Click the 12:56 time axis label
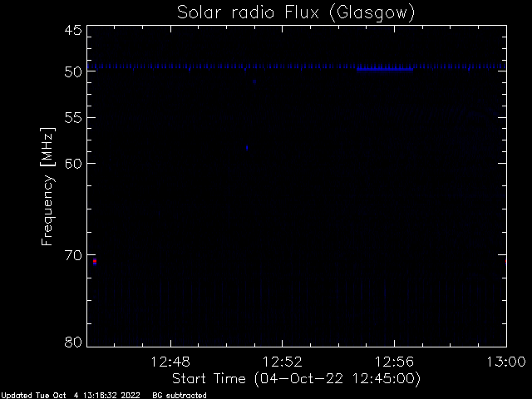The height and width of the screenshot is (399, 532). (x=394, y=362)
